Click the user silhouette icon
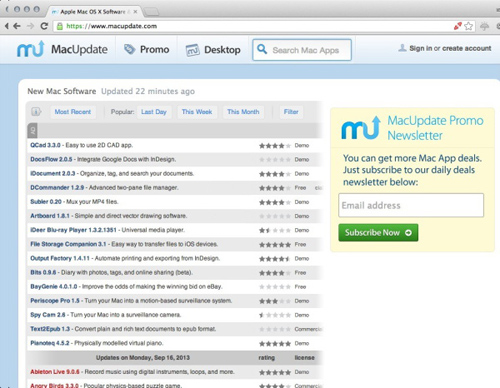500x388 pixels. click(x=402, y=48)
